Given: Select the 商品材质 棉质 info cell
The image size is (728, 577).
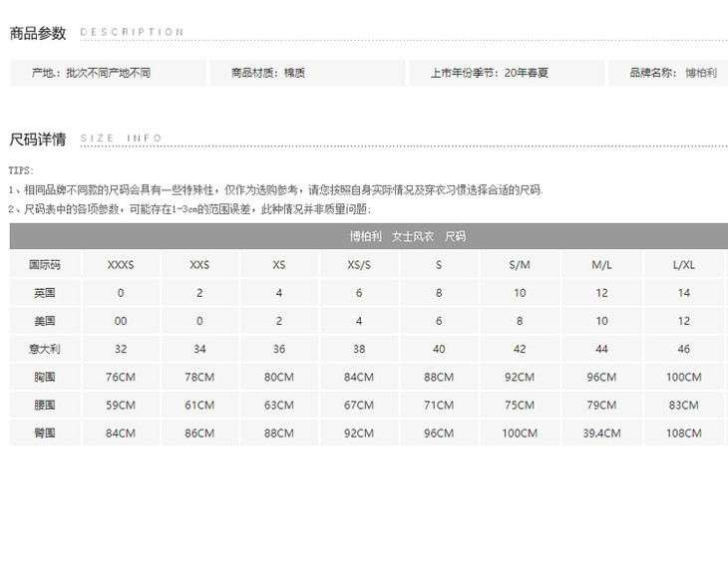Looking at the screenshot, I should 268,73.
